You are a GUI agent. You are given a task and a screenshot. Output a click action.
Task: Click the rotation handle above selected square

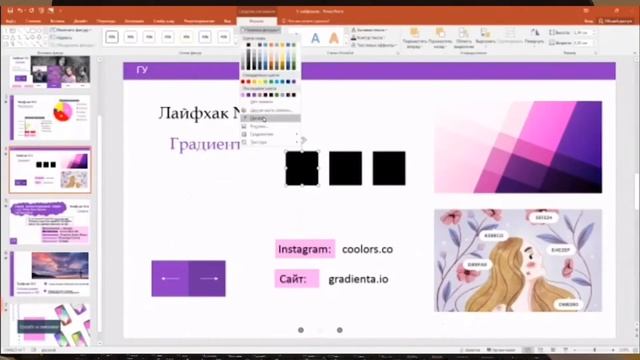303,140
